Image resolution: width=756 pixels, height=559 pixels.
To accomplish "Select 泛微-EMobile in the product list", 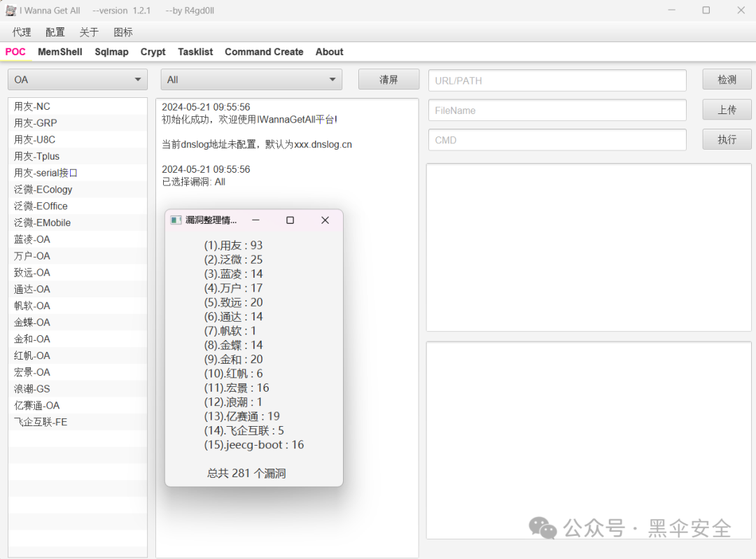I will [x=78, y=222].
